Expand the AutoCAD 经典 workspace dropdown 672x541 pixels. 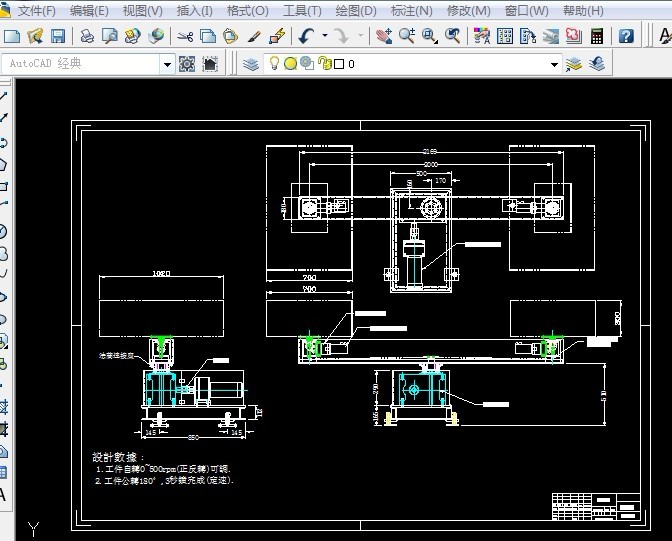167,64
